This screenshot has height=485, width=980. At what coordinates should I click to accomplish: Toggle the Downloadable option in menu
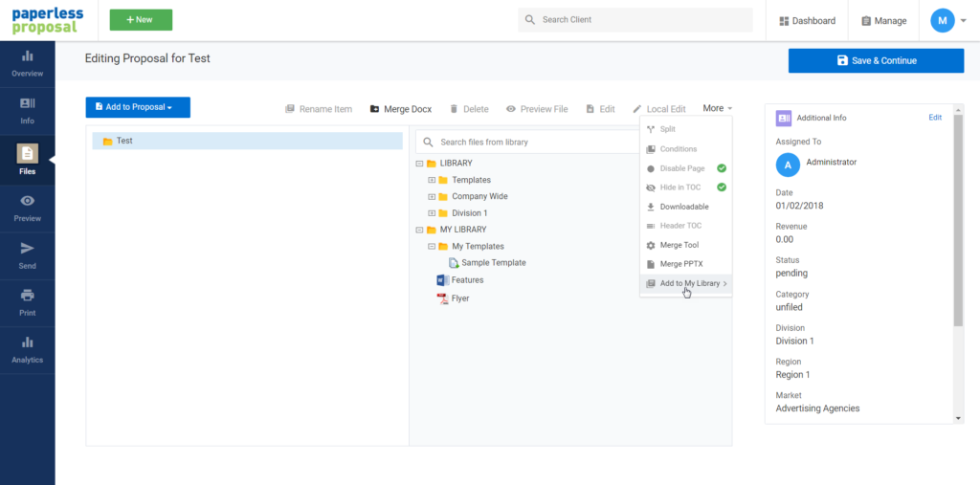(684, 207)
